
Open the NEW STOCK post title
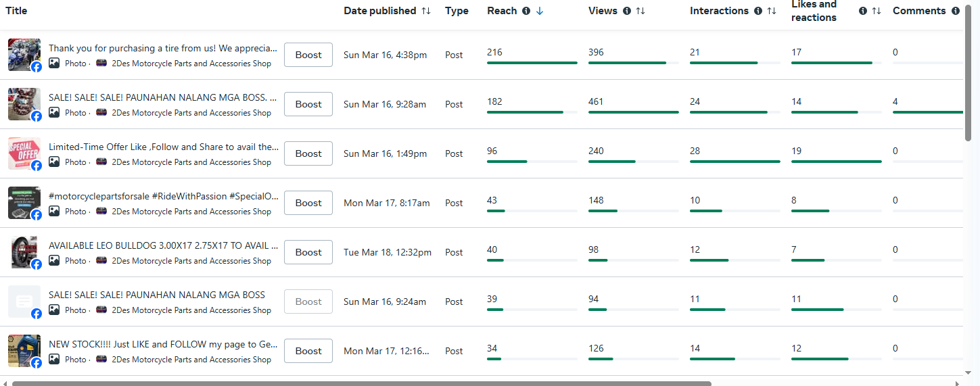163,344
